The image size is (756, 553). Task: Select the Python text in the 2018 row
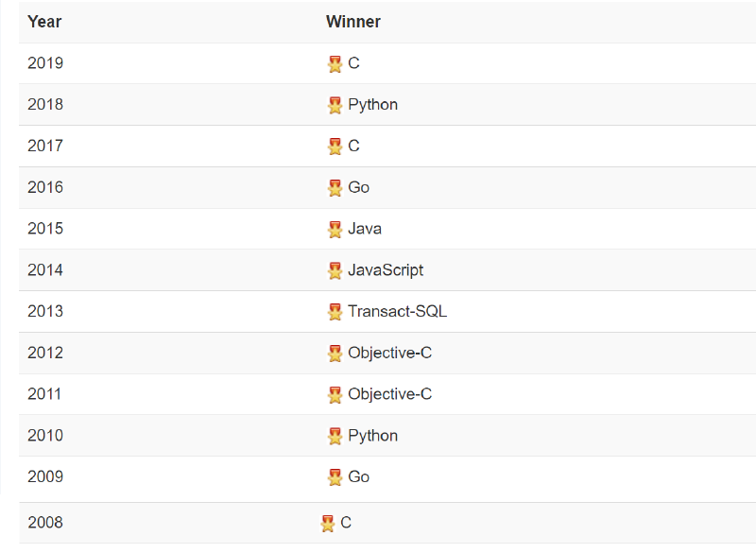pos(372,105)
